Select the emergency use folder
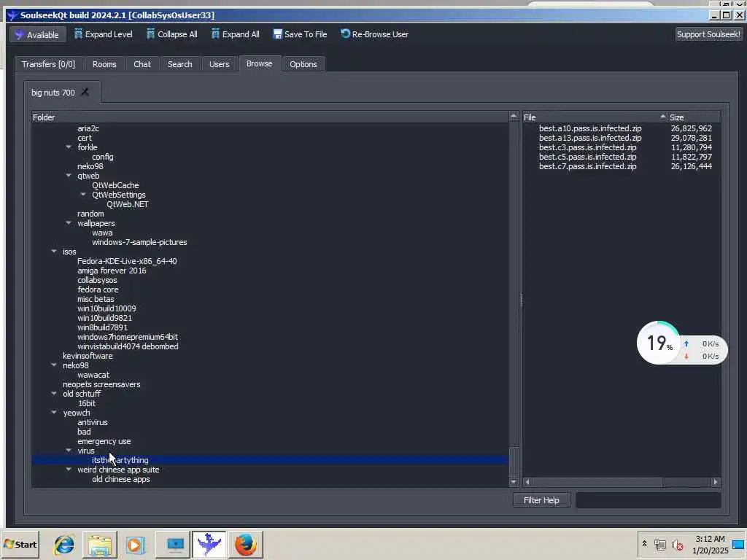 tap(104, 441)
